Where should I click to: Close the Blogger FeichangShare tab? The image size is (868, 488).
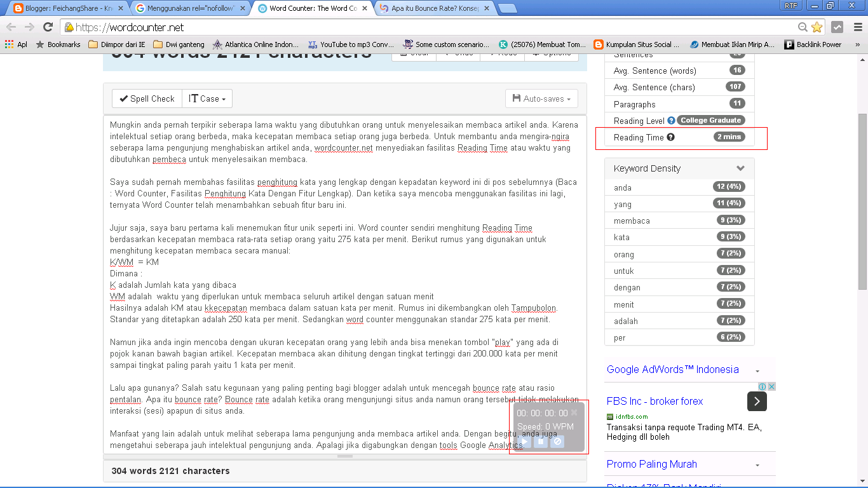[119, 8]
